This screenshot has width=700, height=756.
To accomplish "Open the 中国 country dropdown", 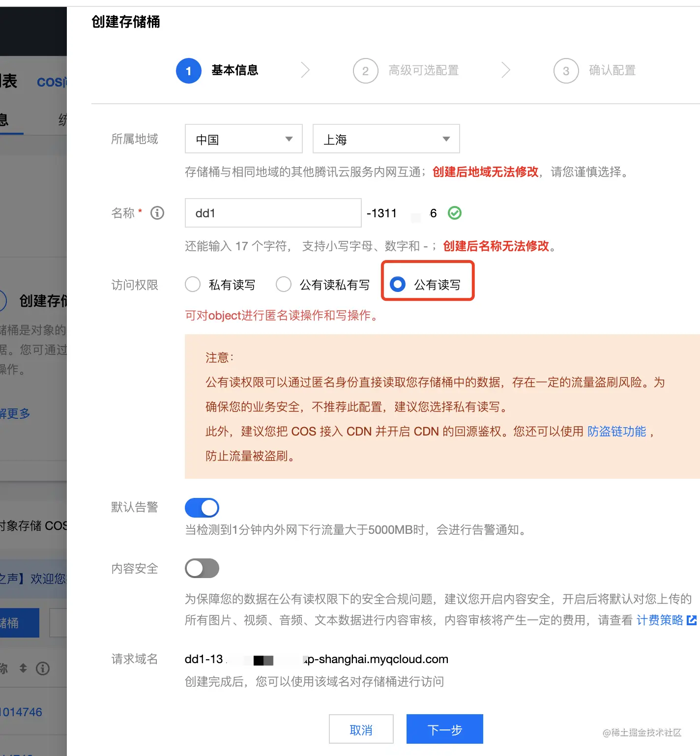I will [244, 139].
